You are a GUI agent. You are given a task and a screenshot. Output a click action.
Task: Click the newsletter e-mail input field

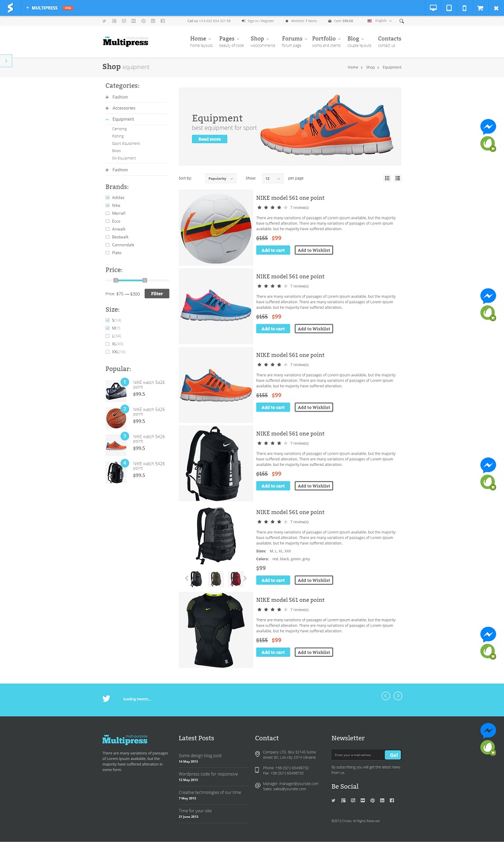(x=358, y=755)
